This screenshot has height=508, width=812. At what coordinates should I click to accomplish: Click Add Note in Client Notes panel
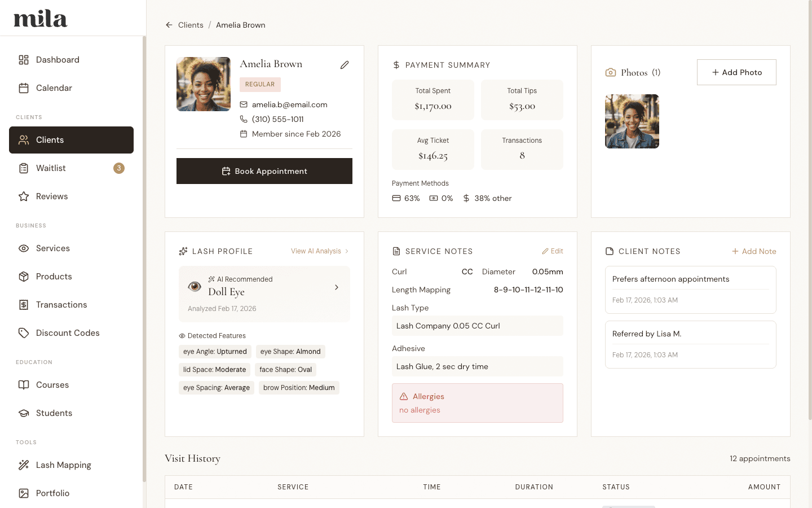(x=754, y=251)
